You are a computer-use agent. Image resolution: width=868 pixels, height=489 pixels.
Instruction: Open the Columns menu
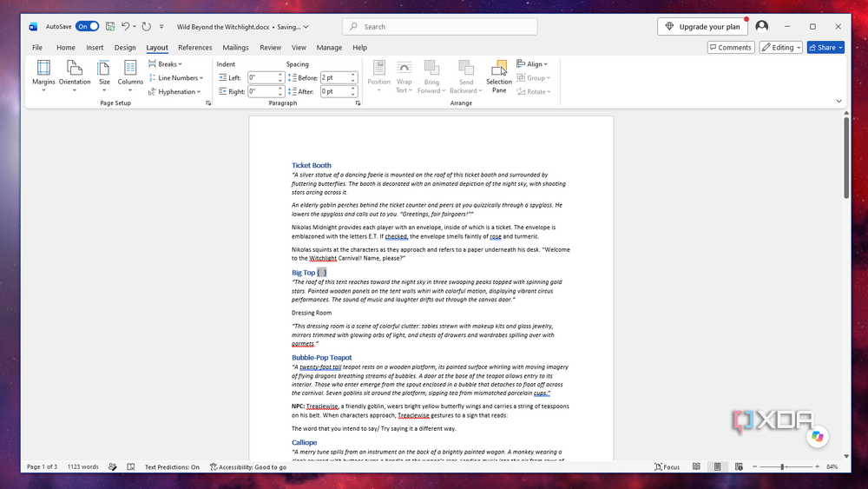click(130, 76)
